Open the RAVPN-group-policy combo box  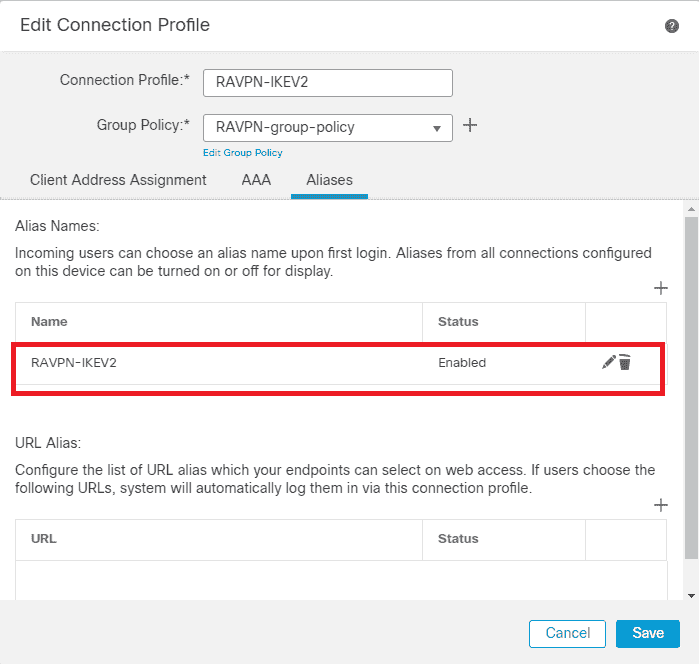328,128
